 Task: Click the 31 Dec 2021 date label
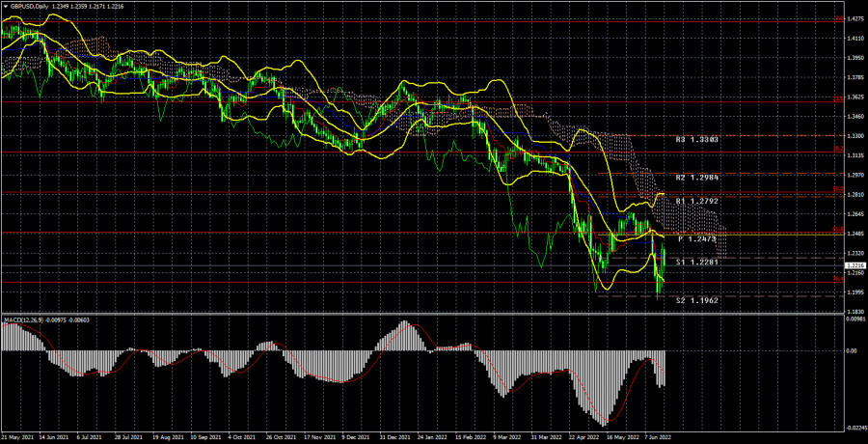click(x=394, y=437)
